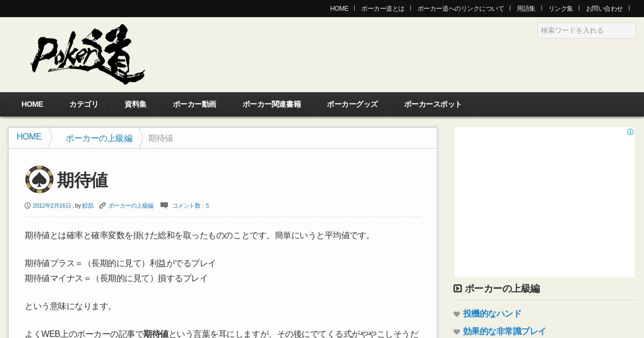Select ポーカー動画 in the main navigation
Viewport: 644px width, 338px height.
coord(194,105)
